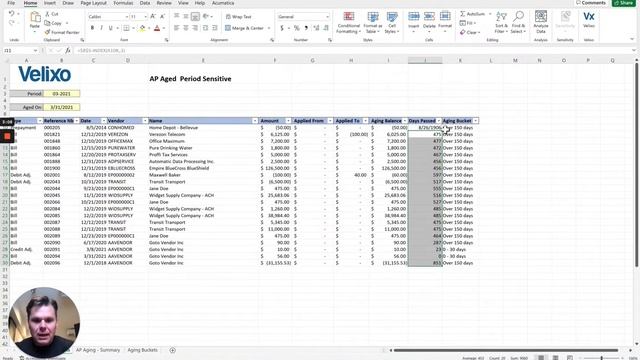Open Sort & Filter tool
This screenshot has height=360, width=640.
(x=501, y=22)
